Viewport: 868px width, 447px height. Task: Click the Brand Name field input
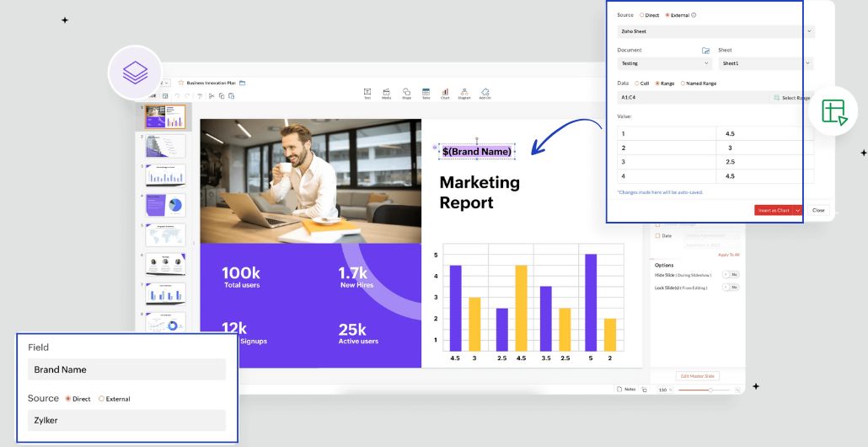pos(126,369)
